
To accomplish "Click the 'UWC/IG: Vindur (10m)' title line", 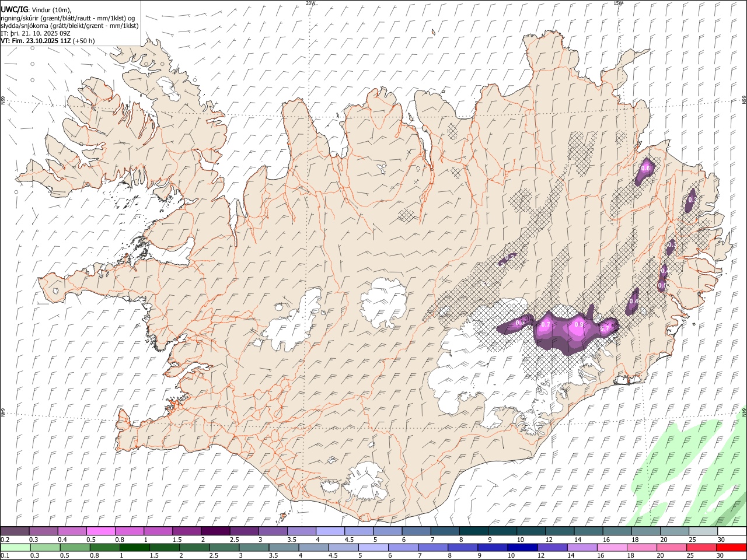I will tap(36, 9).
